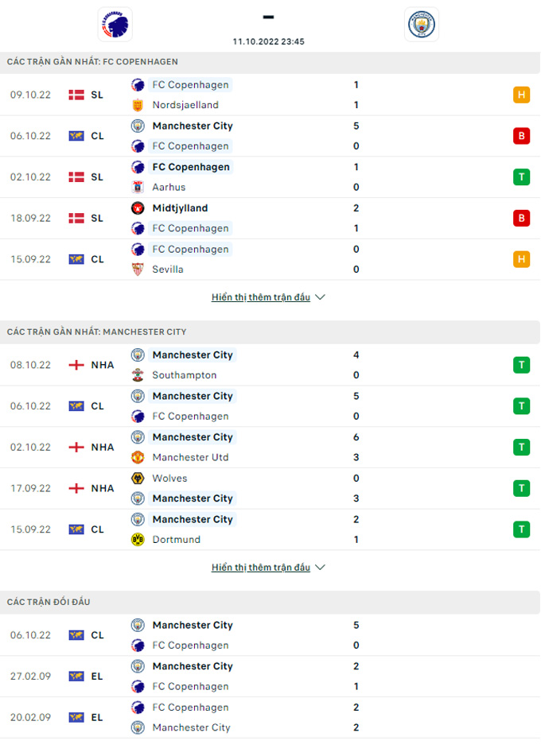Viewport: 541px width, 756px height.
Task: Open the 27.02.09 head-to-head match row
Action: 270,677
